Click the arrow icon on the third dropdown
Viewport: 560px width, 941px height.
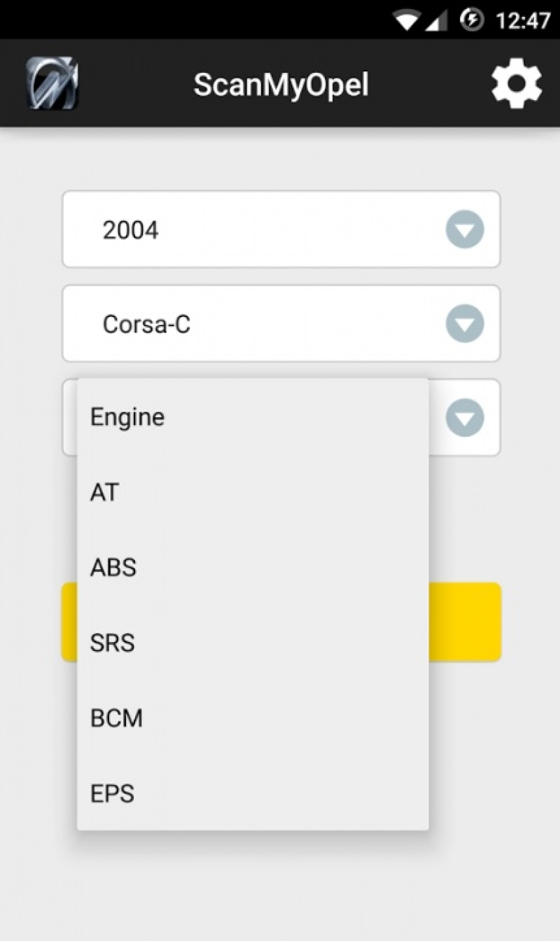pyautogui.click(x=465, y=417)
